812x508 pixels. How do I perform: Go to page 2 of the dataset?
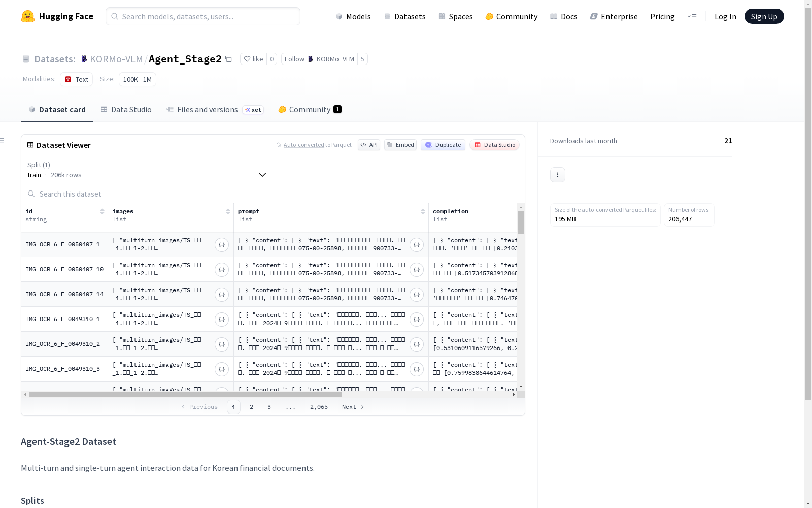[251, 407]
